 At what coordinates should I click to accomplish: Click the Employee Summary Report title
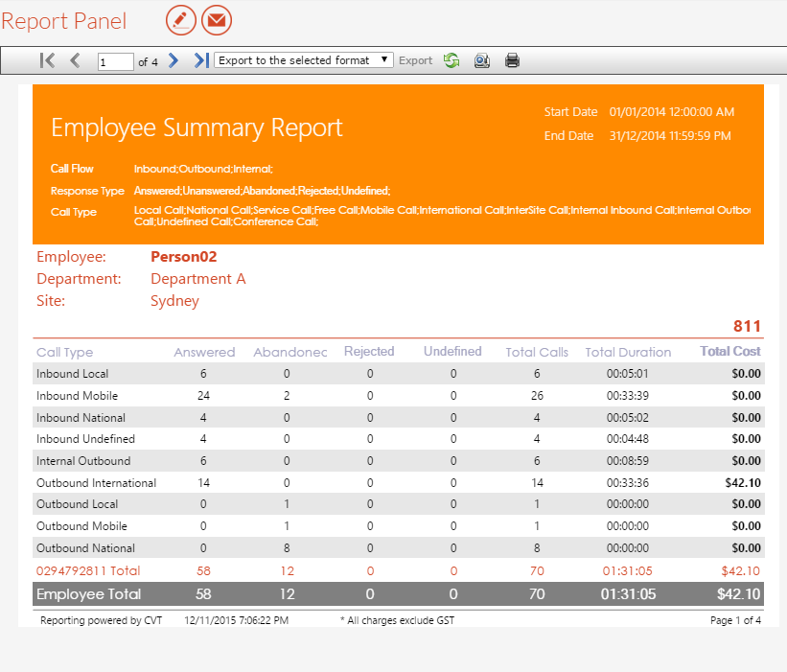click(197, 127)
